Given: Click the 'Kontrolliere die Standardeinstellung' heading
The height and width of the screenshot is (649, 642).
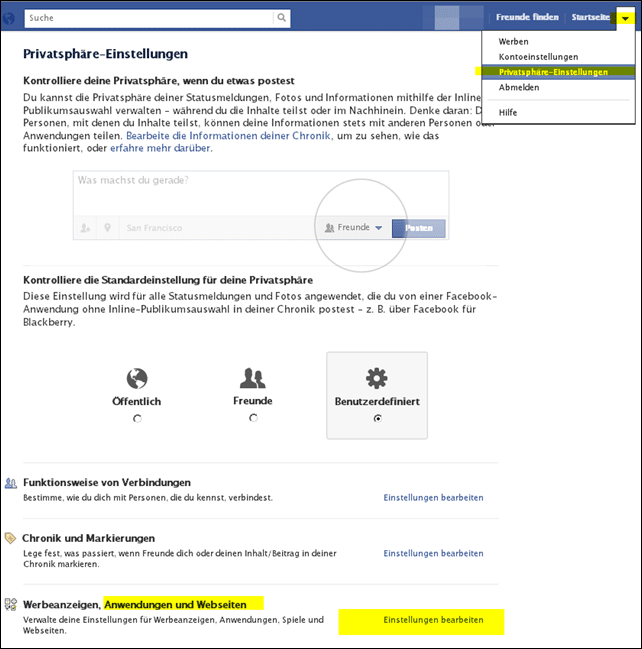Looking at the screenshot, I should pyautogui.click(x=168, y=280).
